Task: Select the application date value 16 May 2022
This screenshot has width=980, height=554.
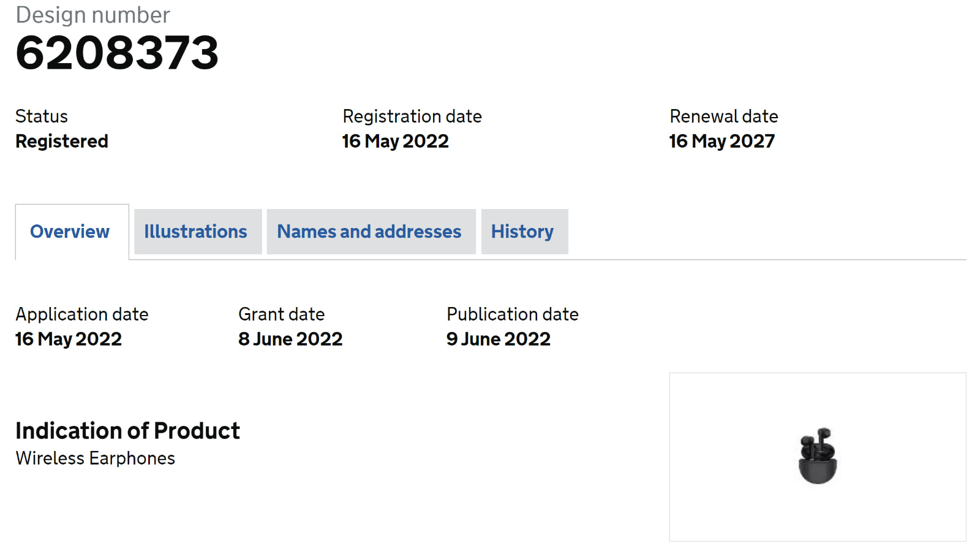Action: point(69,339)
